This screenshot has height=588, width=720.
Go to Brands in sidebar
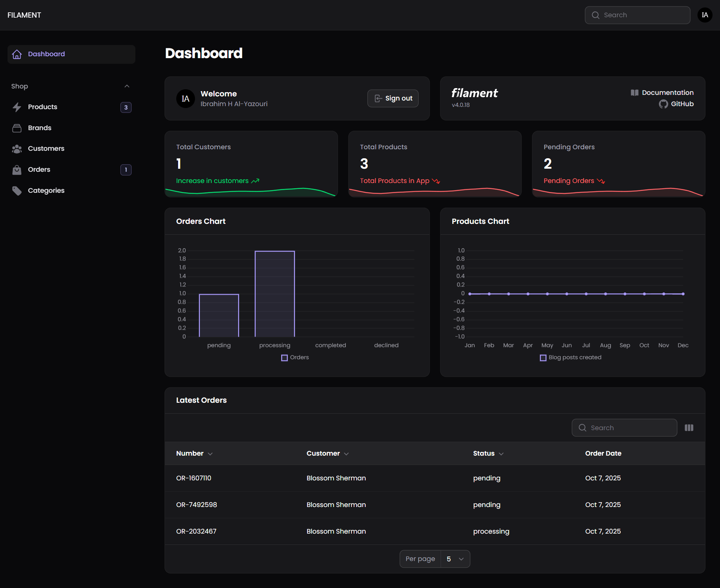[71, 128]
